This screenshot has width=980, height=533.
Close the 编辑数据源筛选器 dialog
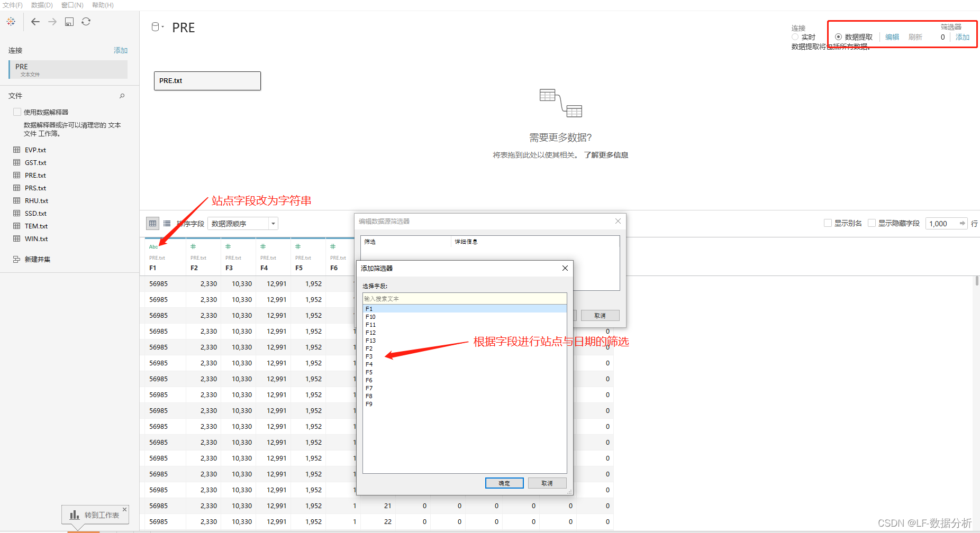[x=618, y=221]
